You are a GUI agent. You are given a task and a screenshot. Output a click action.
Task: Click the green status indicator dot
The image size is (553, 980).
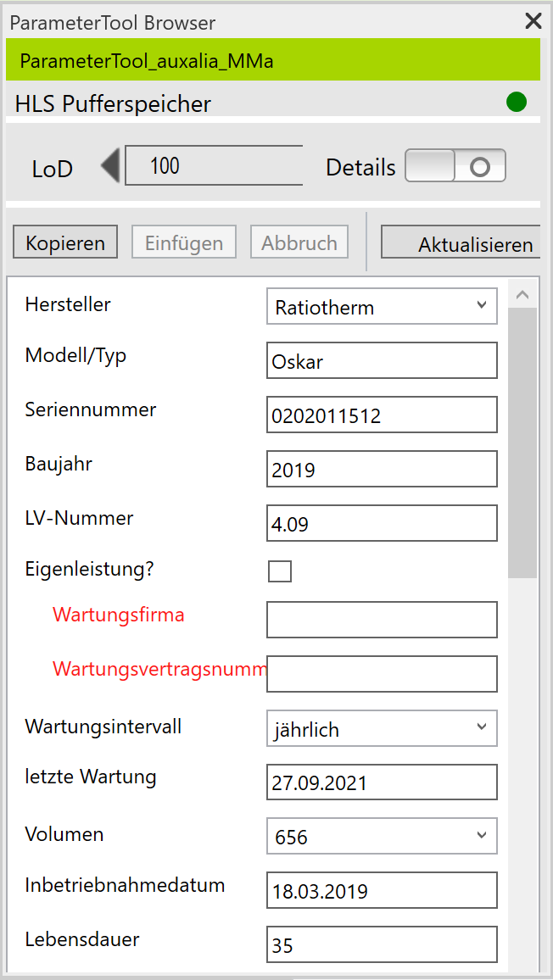[516, 103]
